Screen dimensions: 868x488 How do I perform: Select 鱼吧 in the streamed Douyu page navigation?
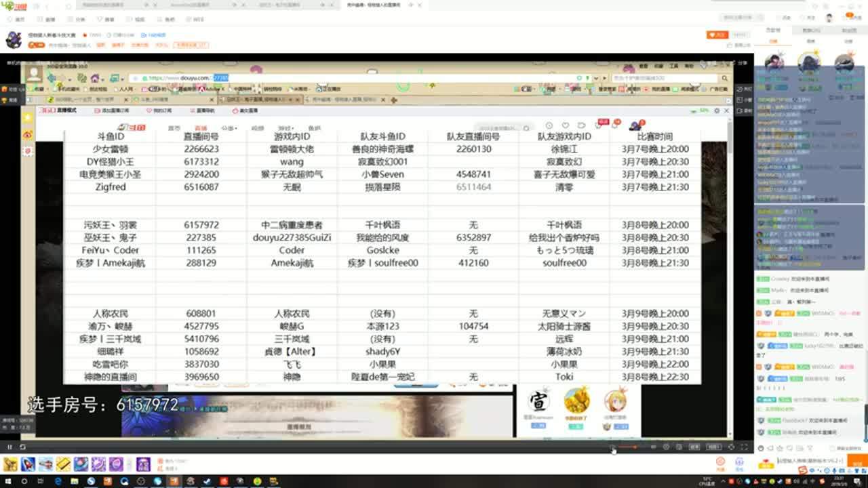pyautogui.click(x=314, y=128)
